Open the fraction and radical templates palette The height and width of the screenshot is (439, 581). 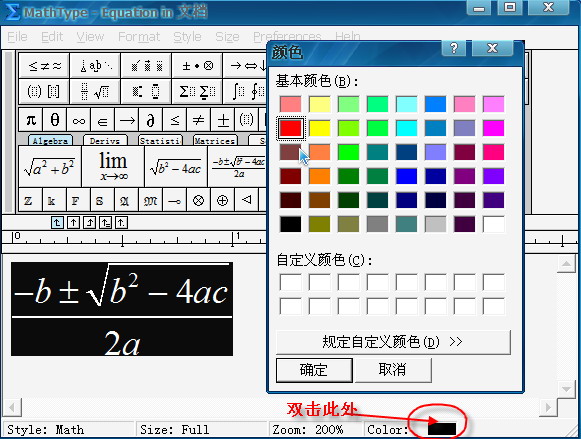point(95,91)
